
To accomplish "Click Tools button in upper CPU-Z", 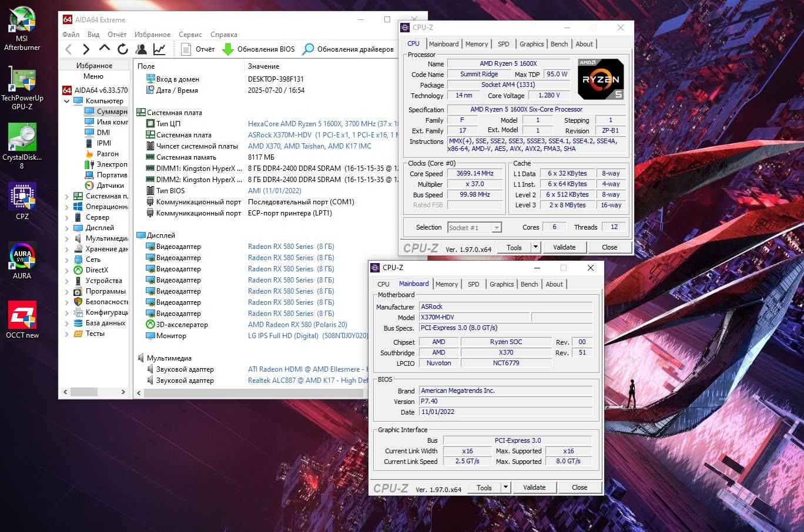I will pos(514,247).
